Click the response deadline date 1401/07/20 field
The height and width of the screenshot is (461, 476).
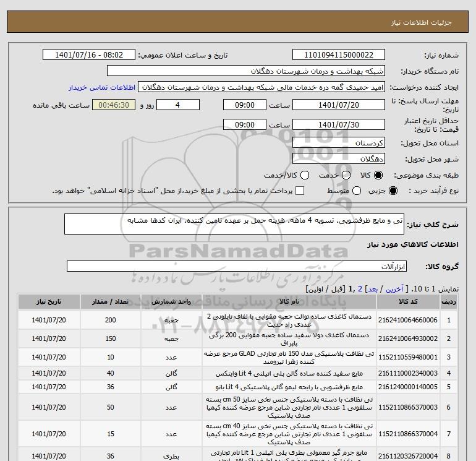coord(339,105)
